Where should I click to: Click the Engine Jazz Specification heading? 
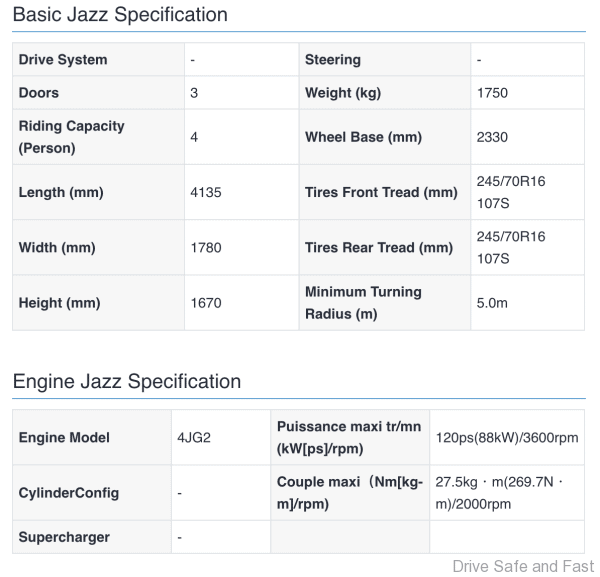point(126,382)
